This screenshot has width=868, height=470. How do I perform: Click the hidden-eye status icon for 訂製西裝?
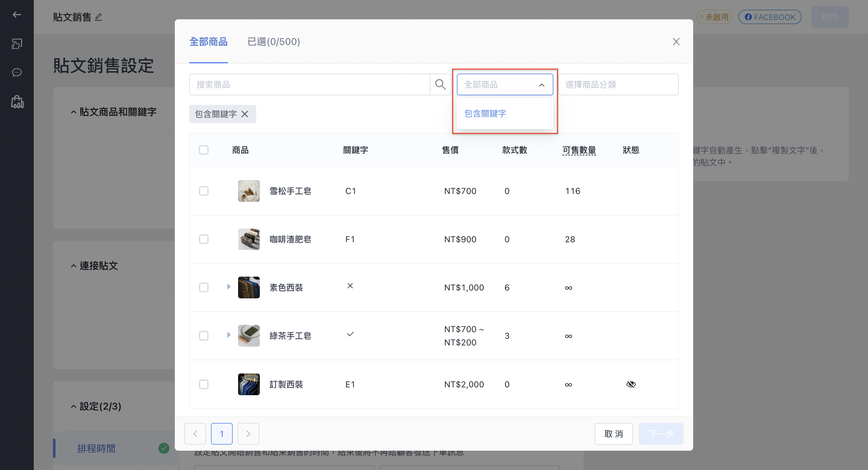pyautogui.click(x=631, y=384)
